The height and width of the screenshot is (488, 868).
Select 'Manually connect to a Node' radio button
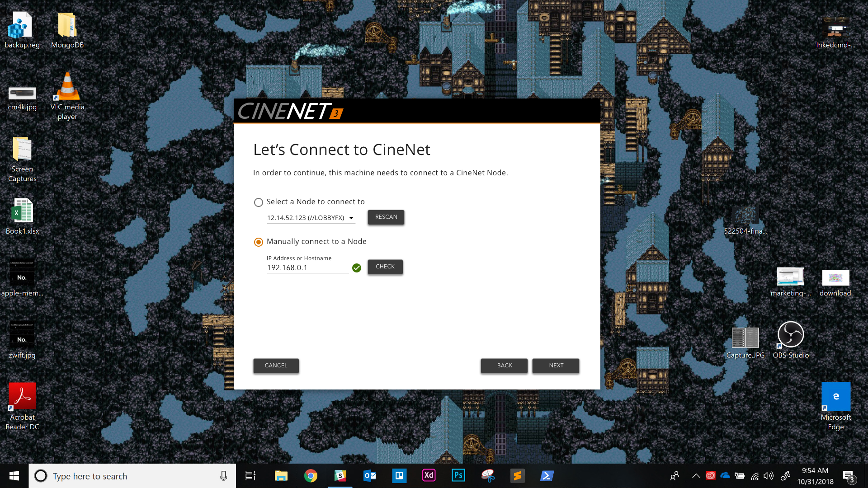pyautogui.click(x=259, y=242)
